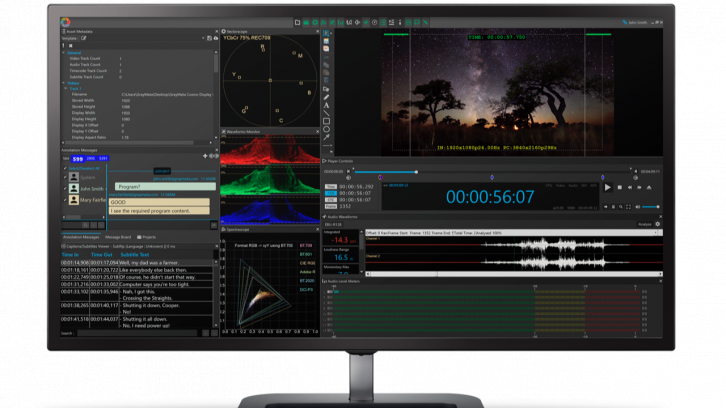Collapse the Track 1 tree node
The width and height of the screenshot is (726, 408).
(x=66, y=88)
